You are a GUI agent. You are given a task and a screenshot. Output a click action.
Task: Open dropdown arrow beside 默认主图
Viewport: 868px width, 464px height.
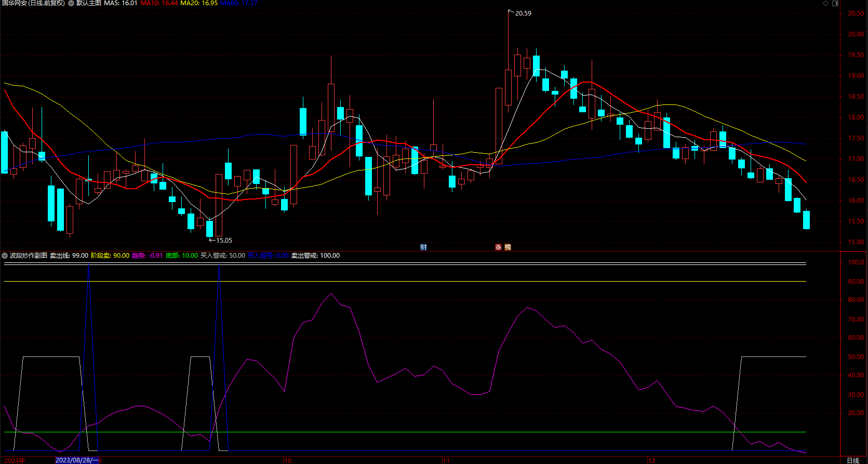point(71,3)
